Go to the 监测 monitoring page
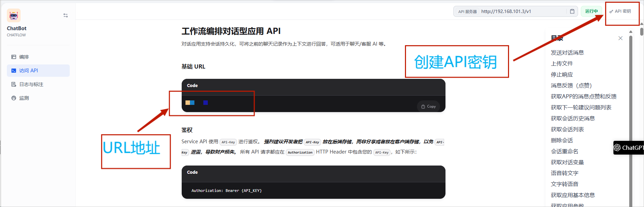The height and width of the screenshot is (207, 644). (24, 98)
